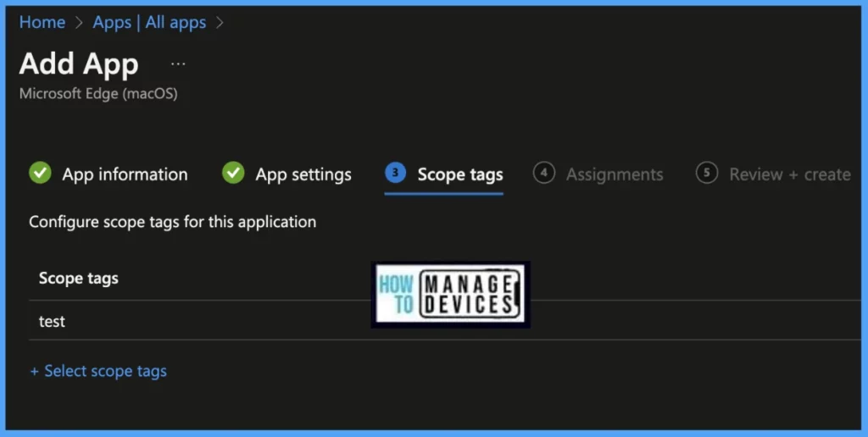868x437 pixels.
Task: Select the Scope tags tab
Action: 460,174
